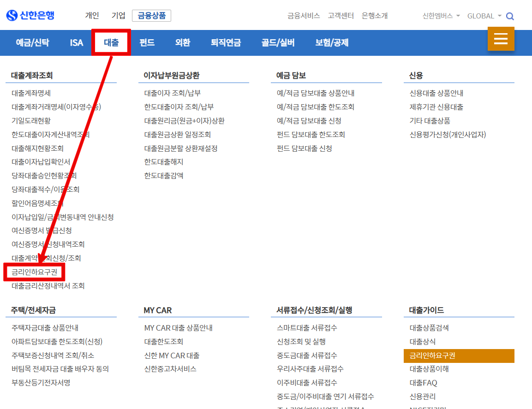Image resolution: width=532 pixels, height=409 pixels.
Task: Open 신한 MY CAR 대출 link
Action: click(x=172, y=356)
